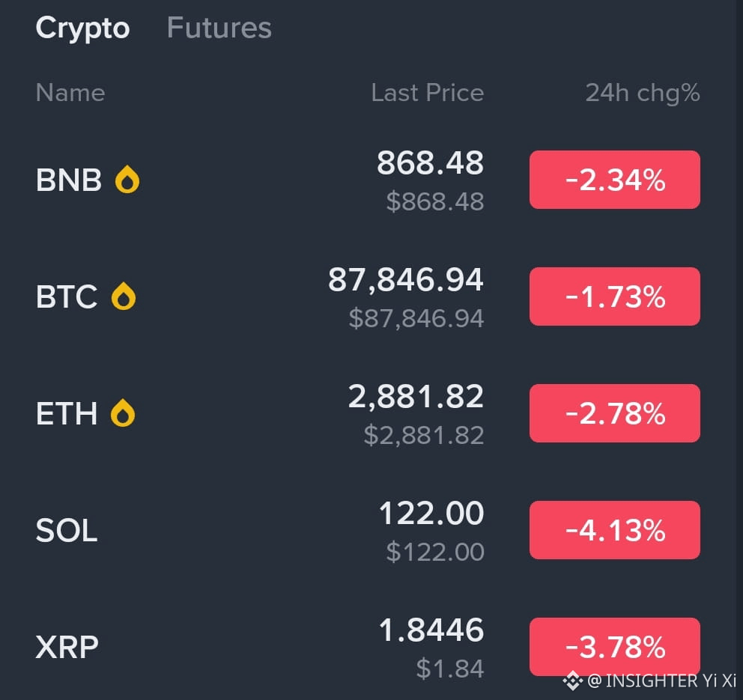Tap the BNB -2.34% change badge
Image resolution: width=743 pixels, height=700 pixels.
pos(614,180)
